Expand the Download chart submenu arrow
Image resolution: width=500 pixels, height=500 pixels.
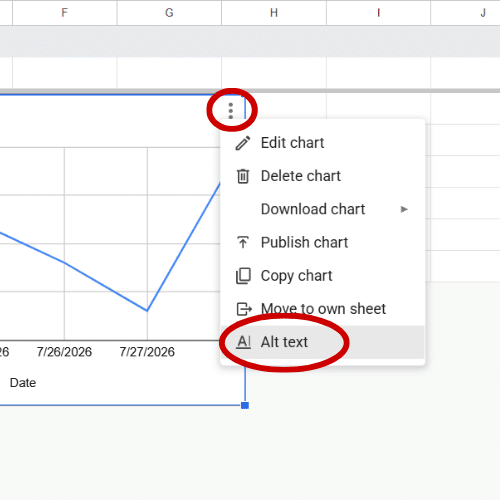click(x=404, y=209)
